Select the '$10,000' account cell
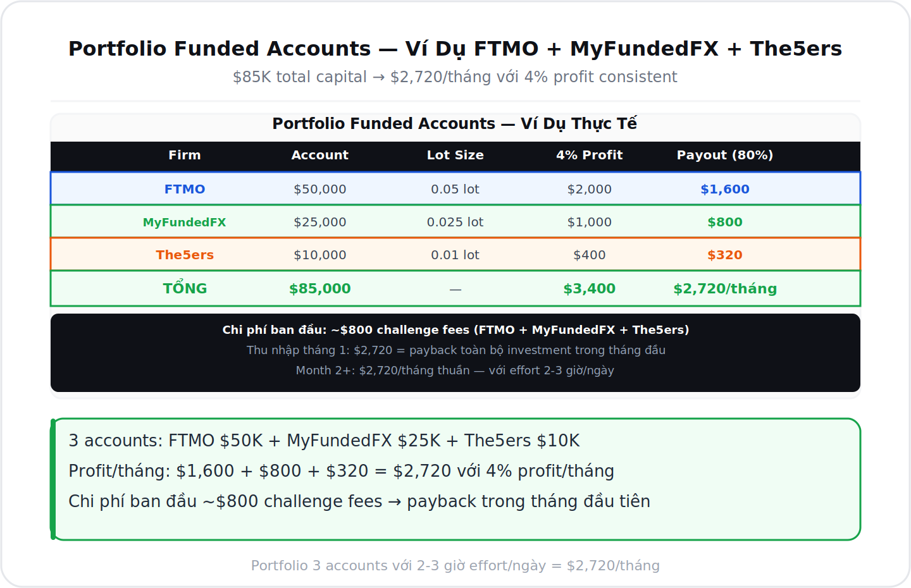911x588 pixels. tap(320, 255)
